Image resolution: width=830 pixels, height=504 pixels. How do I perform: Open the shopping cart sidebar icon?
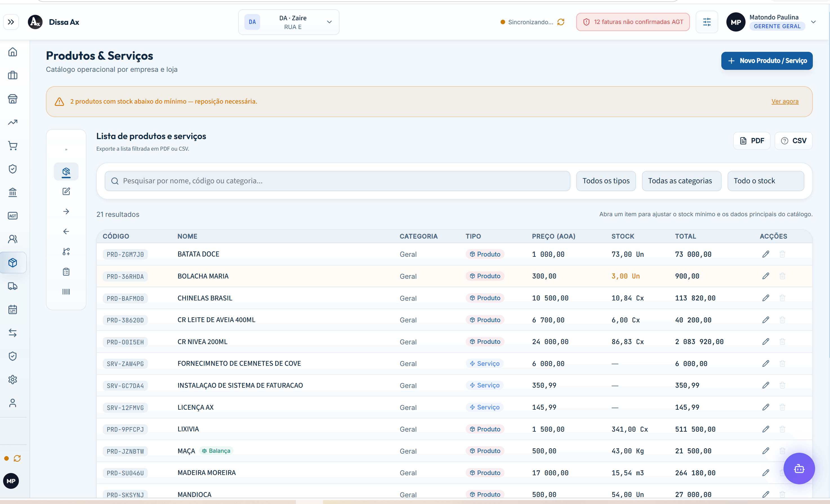(x=13, y=146)
